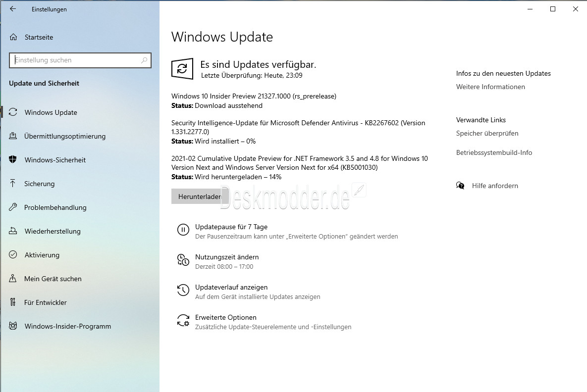Click Weitere Informationen link
Screen dimensions: 587x392
pyautogui.click(x=490, y=87)
